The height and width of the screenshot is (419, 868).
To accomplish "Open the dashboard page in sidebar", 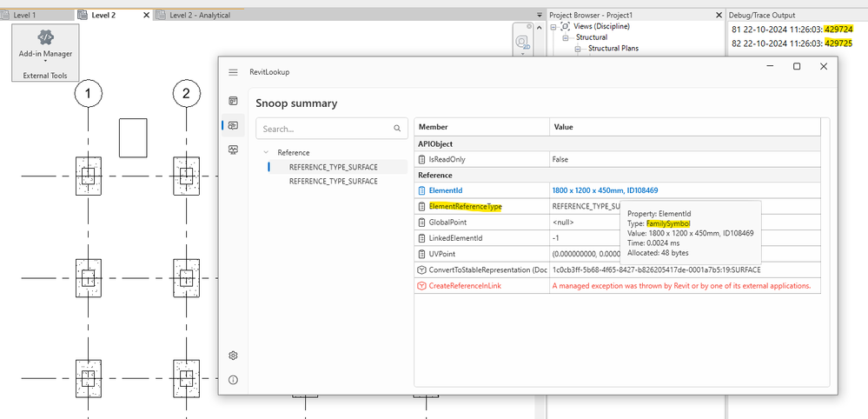I will pos(233,103).
